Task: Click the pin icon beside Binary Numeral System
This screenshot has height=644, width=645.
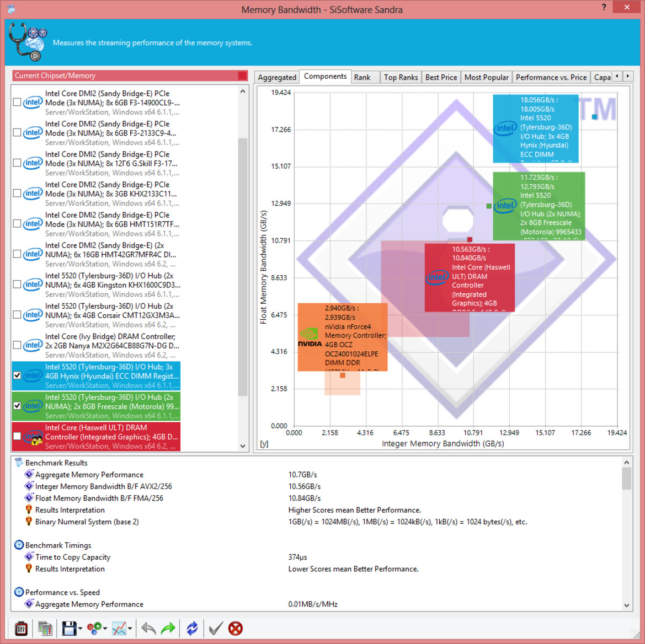Action: 29,522
